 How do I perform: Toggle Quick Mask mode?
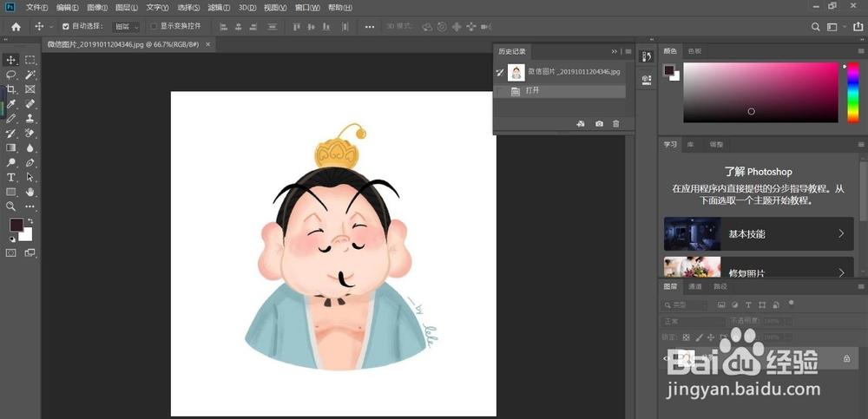click(x=11, y=253)
